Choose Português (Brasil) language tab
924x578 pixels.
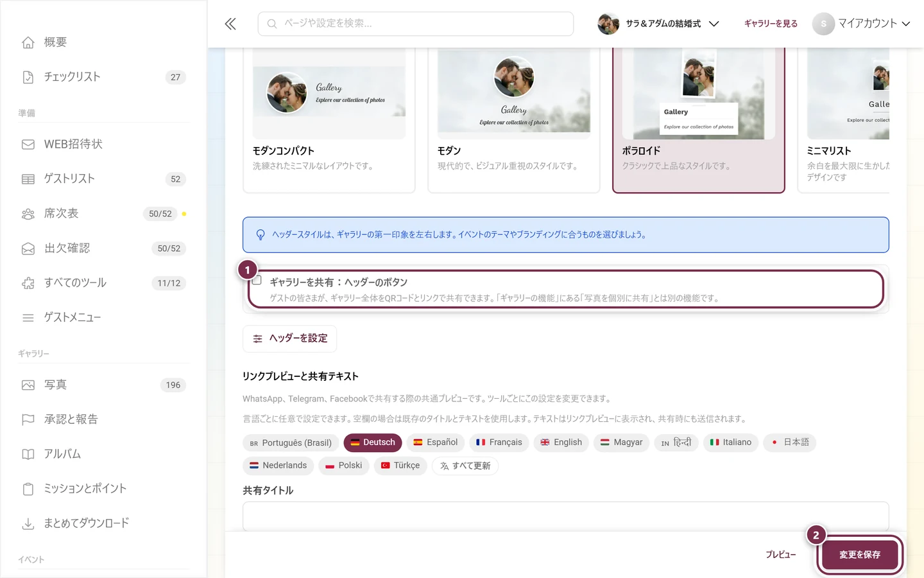click(291, 442)
